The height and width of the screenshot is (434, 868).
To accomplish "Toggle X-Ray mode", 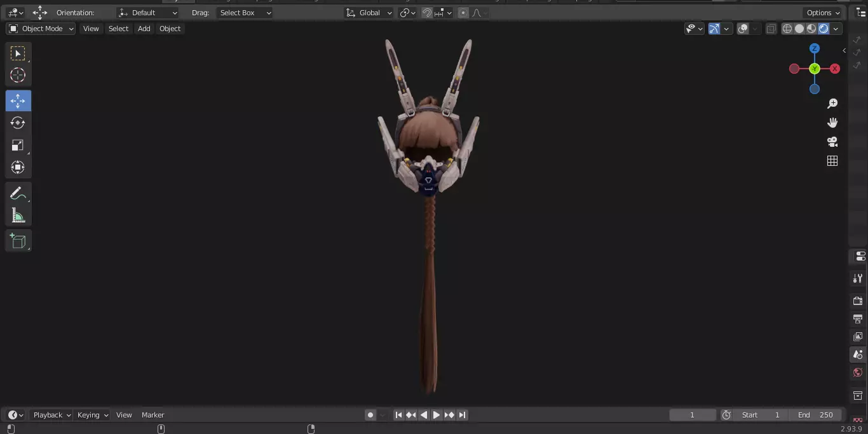I will click(771, 29).
